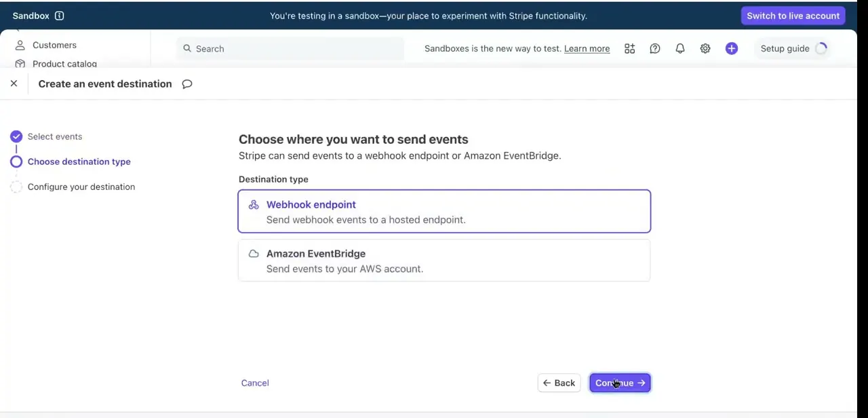Open the settings gear icon
This screenshot has width=868, height=418.
(x=705, y=48)
